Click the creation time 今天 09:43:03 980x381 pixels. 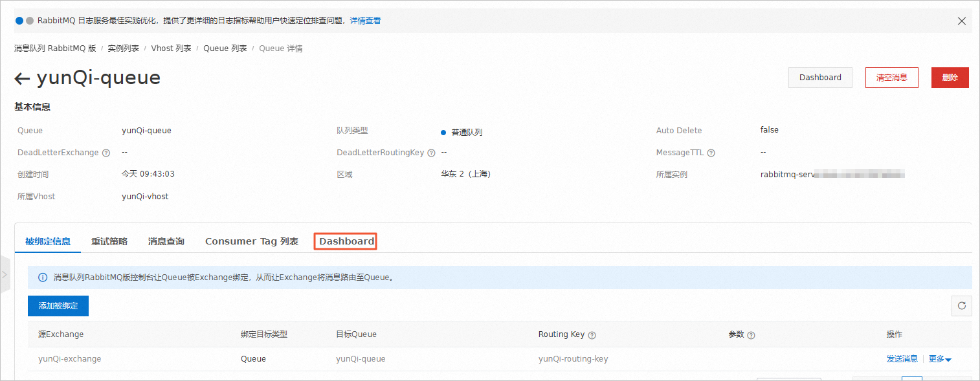point(148,175)
